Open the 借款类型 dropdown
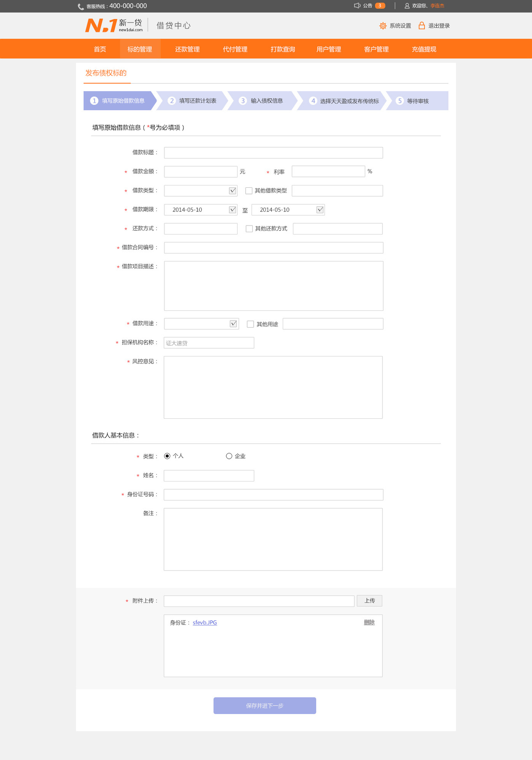Screen dimensions: 532x760 tap(233, 191)
